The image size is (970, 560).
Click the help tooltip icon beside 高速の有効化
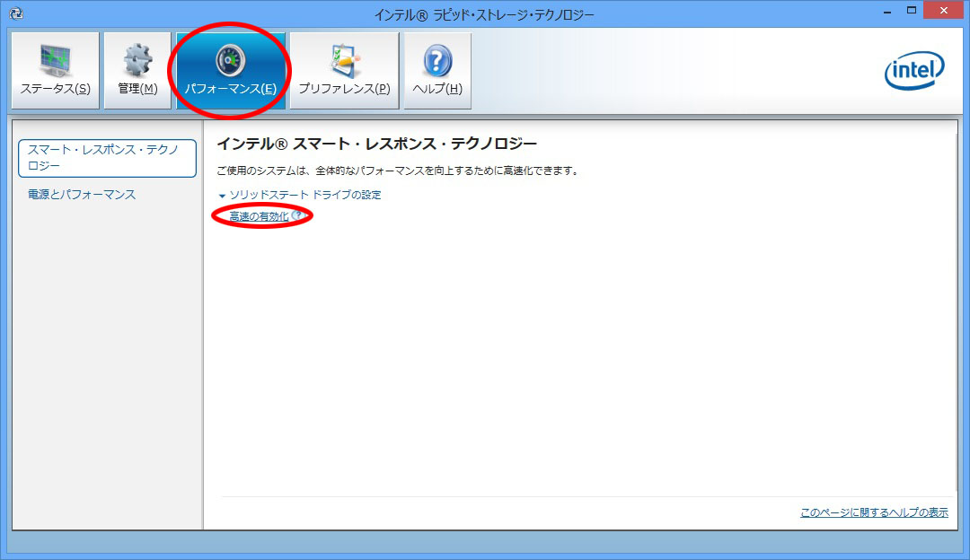pyautogui.click(x=297, y=216)
